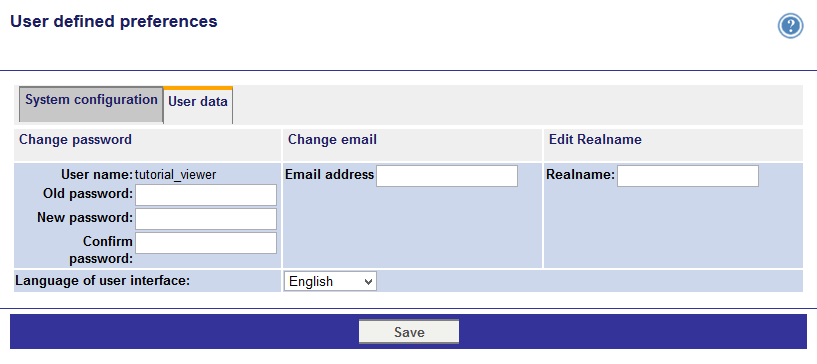The width and height of the screenshot is (817, 364).
Task: Focus the Old password input field
Action: pyautogui.click(x=206, y=195)
